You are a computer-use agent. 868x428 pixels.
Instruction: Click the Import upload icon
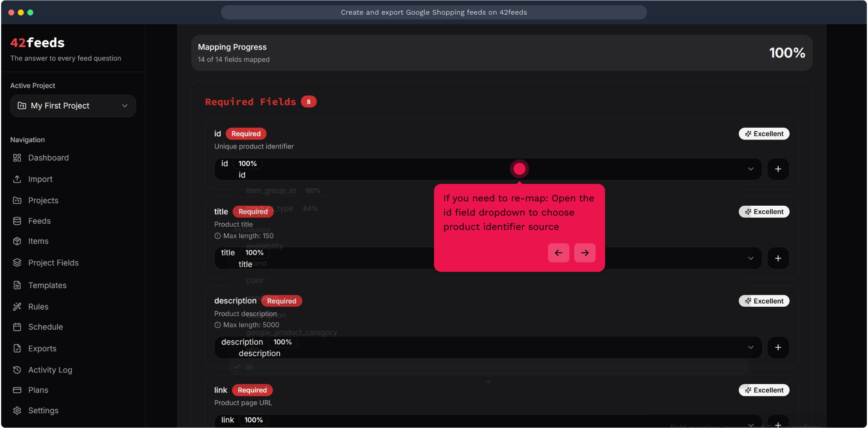click(x=17, y=179)
